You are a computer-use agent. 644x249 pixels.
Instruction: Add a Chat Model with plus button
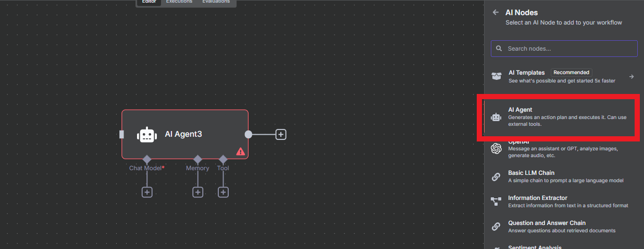tap(147, 192)
